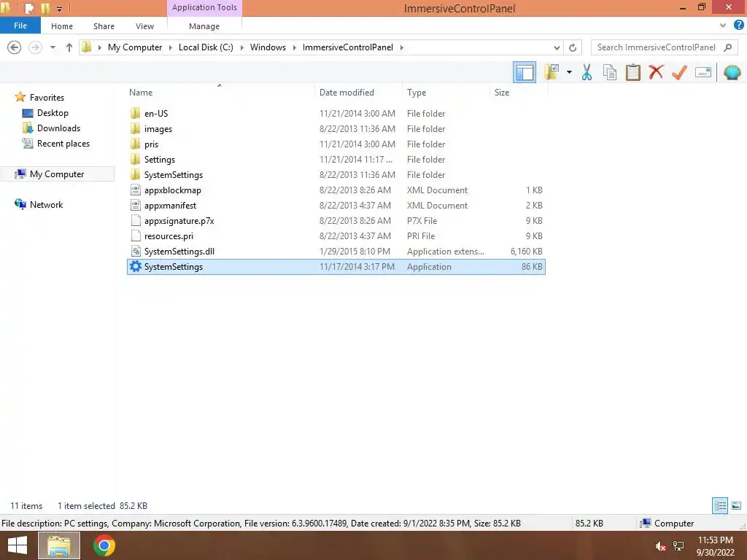This screenshot has height=560, width=747.
Task: Open the folder options toolbar icon
Action: [552, 72]
